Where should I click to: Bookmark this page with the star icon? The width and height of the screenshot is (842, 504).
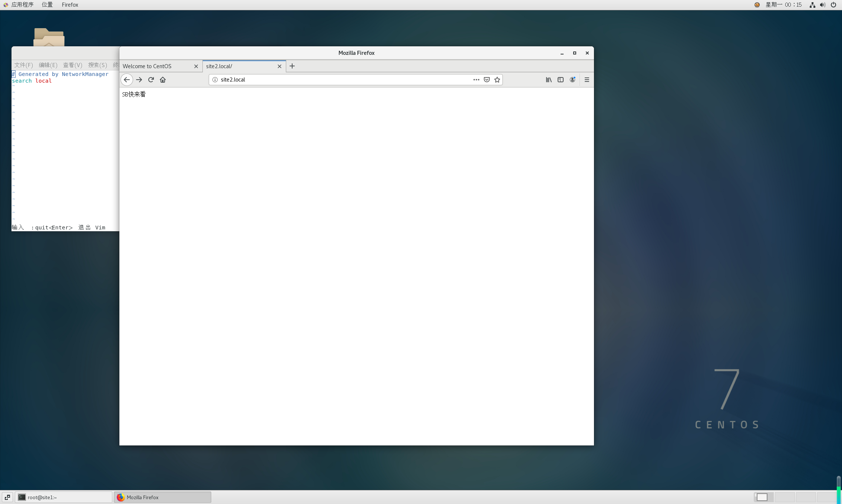(x=497, y=80)
